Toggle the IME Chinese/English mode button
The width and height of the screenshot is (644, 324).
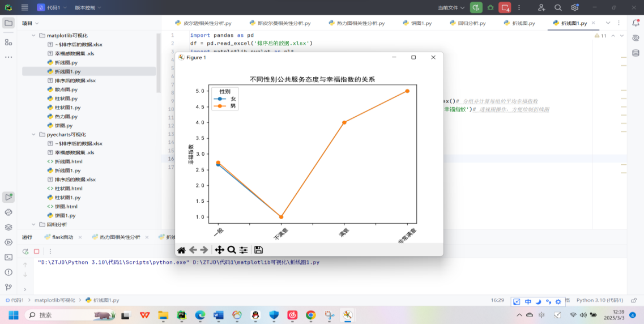coord(528,301)
